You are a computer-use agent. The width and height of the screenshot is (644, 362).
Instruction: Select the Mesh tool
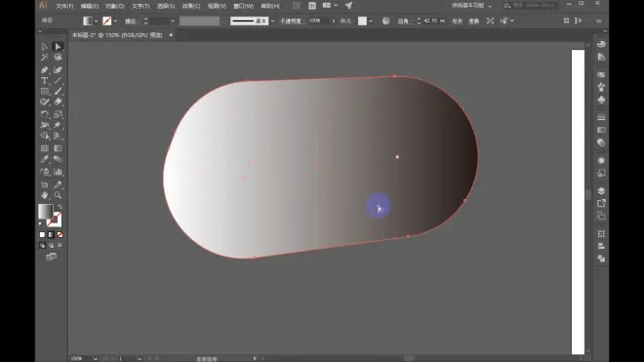[x=44, y=148]
